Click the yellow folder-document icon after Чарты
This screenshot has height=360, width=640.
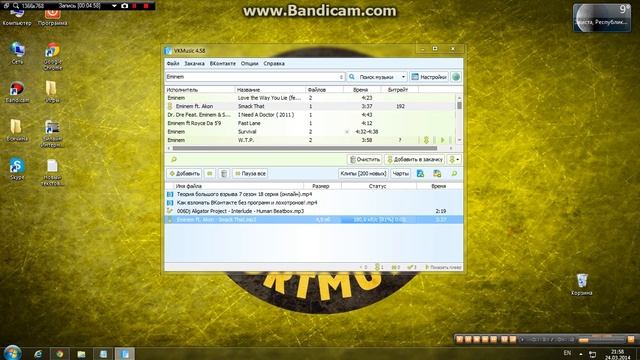(x=437, y=173)
